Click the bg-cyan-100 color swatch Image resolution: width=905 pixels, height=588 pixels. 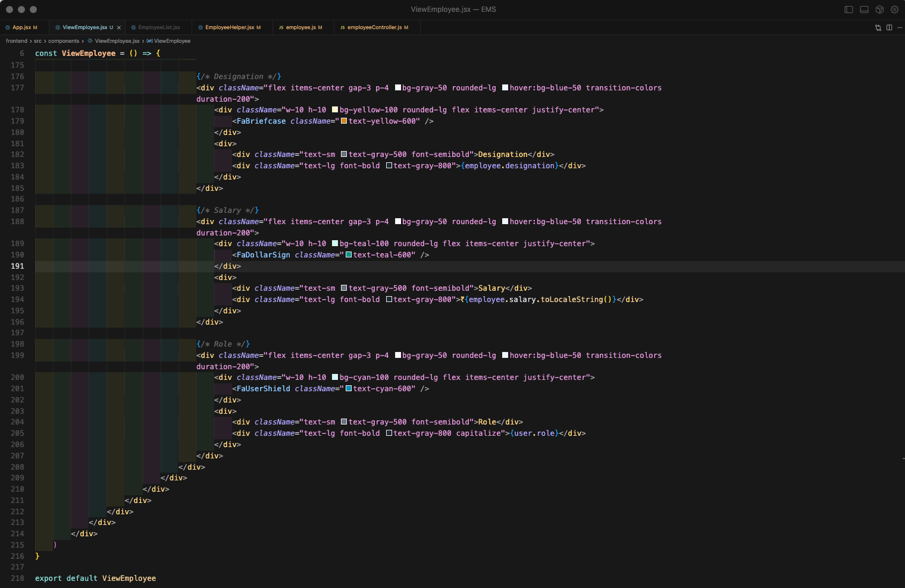coord(335,378)
